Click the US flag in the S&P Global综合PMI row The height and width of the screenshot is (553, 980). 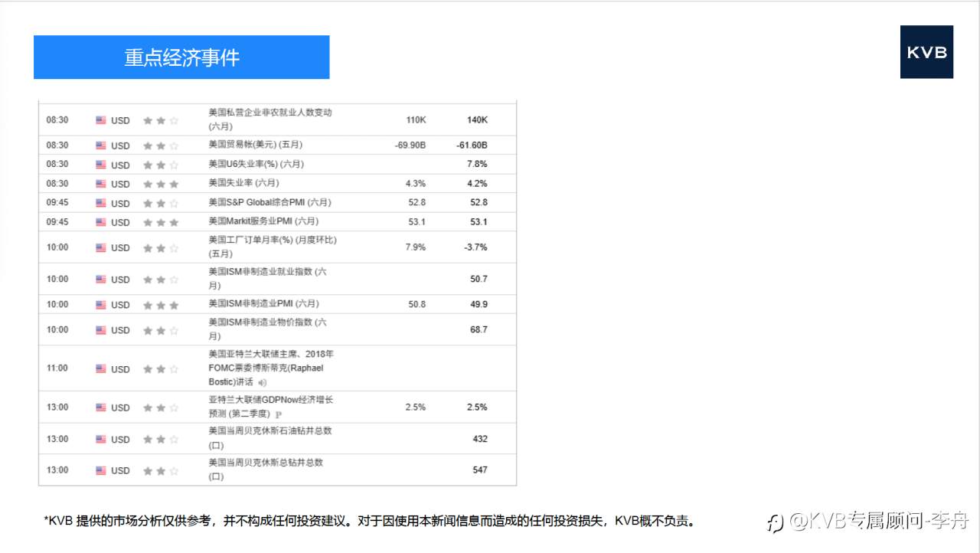(101, 203)
